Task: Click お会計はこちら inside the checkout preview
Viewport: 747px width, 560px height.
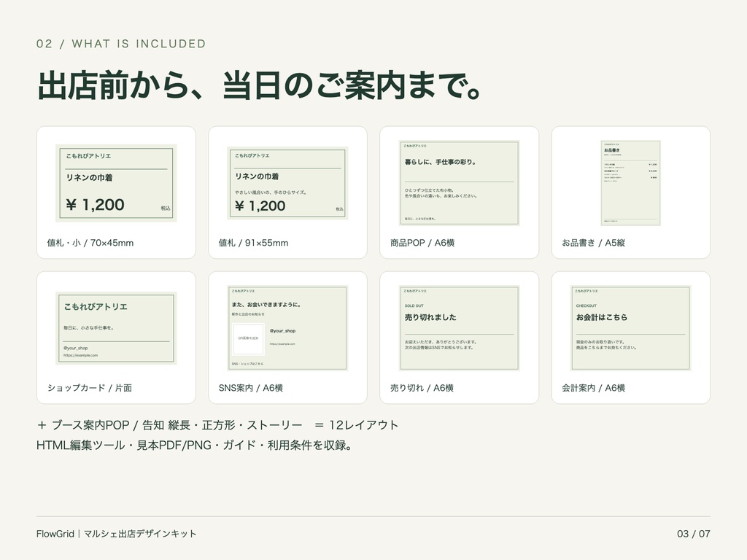Action: [602, 317]
